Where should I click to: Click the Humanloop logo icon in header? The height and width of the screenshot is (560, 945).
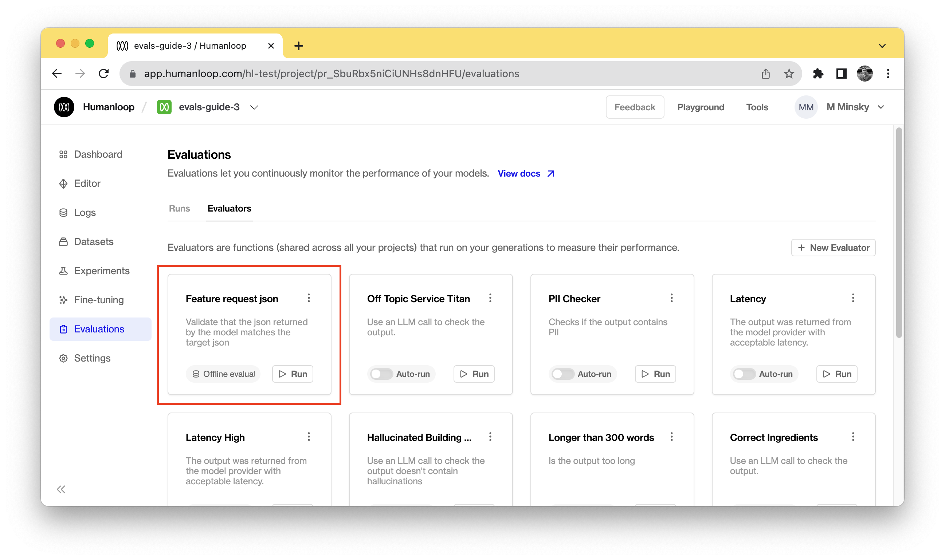[64, 107]
